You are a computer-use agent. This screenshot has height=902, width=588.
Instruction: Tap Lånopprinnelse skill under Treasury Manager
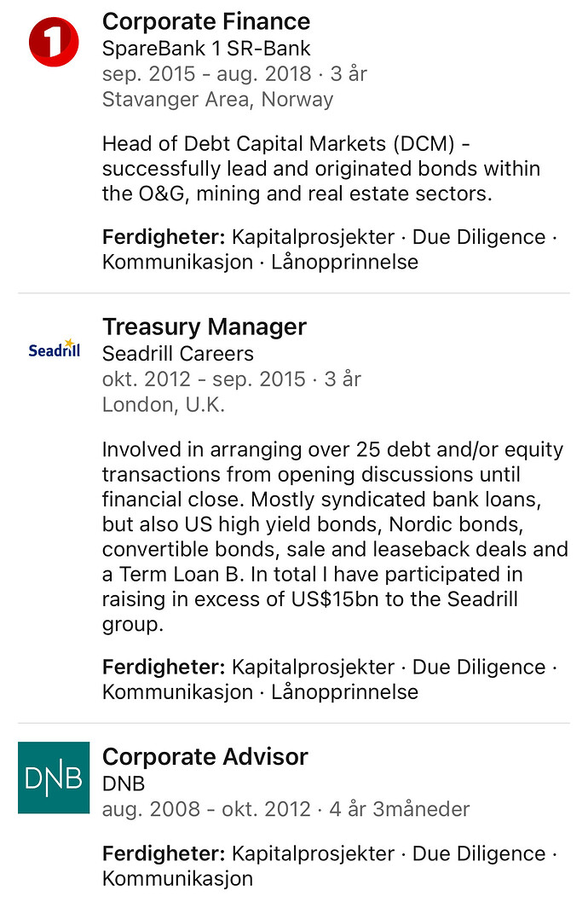click(x=345, y=692)
